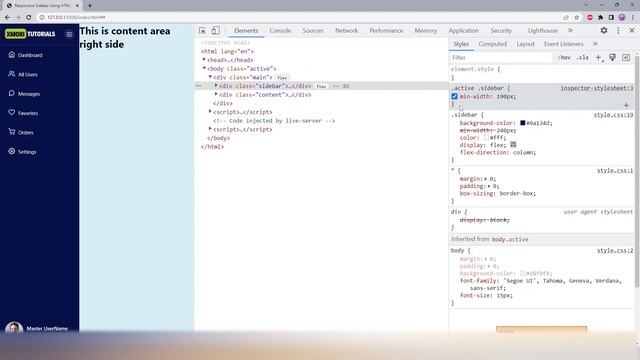Viewport: 640px width, 360px height.
Task: Reload the page with the browser refresh icon
Action: tap(29, 17)
